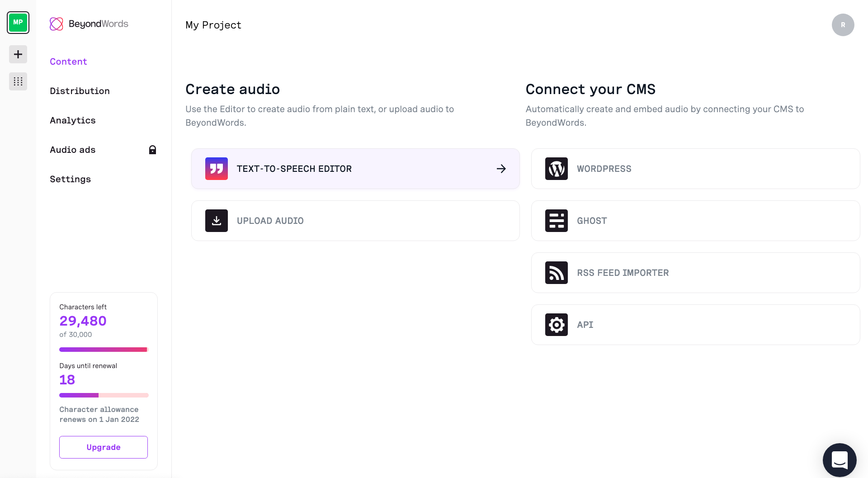Viewport: 868px width, 478px height.
Task: Click the Connect your CMS heading
Action: click(x=590, y=89)
